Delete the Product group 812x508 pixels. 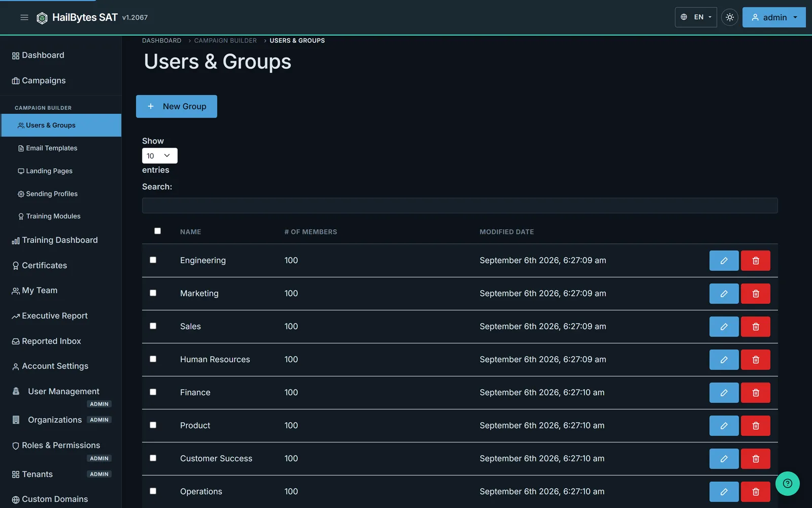click(x=755, y=426)
